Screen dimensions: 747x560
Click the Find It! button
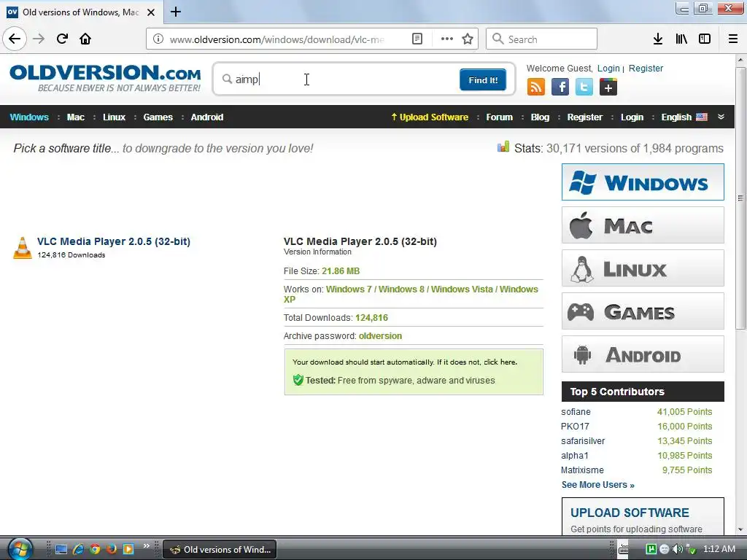483,80
